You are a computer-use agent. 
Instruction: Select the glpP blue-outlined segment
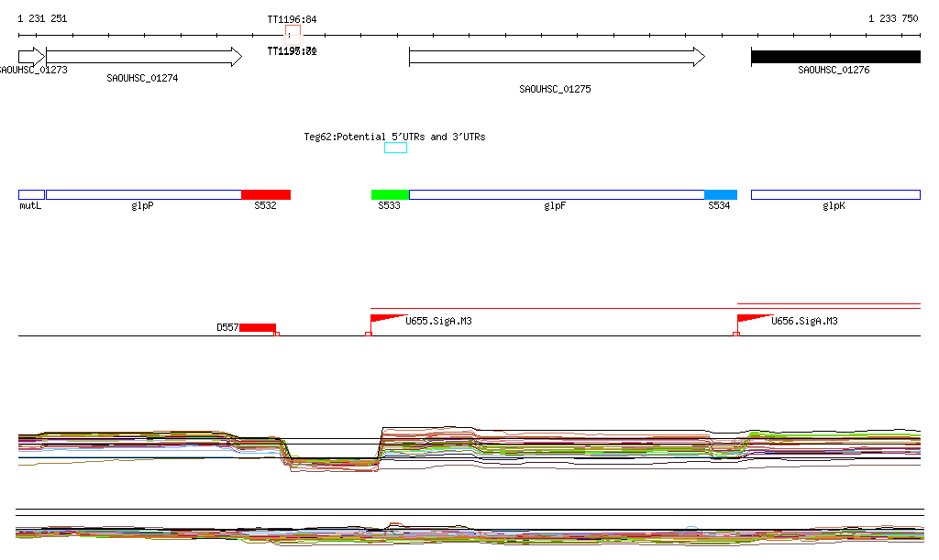coord(144,194)
